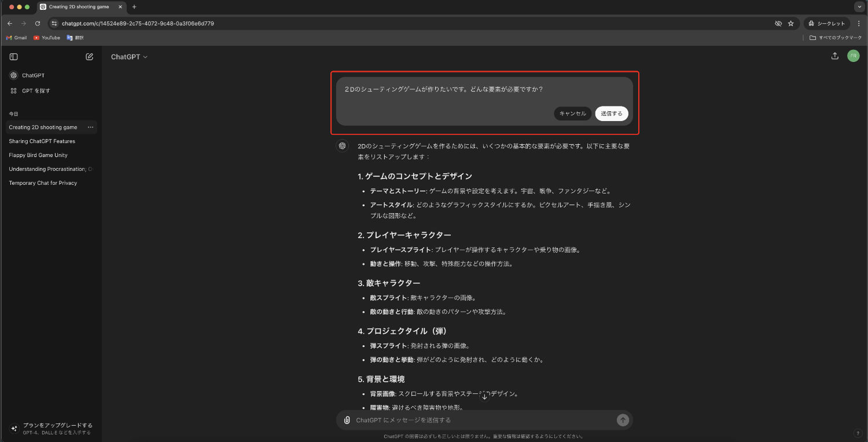The width and height of the screenshot is (868, 442).
Task: Click GPT を探す in sidebar
Action: [36, 91]
